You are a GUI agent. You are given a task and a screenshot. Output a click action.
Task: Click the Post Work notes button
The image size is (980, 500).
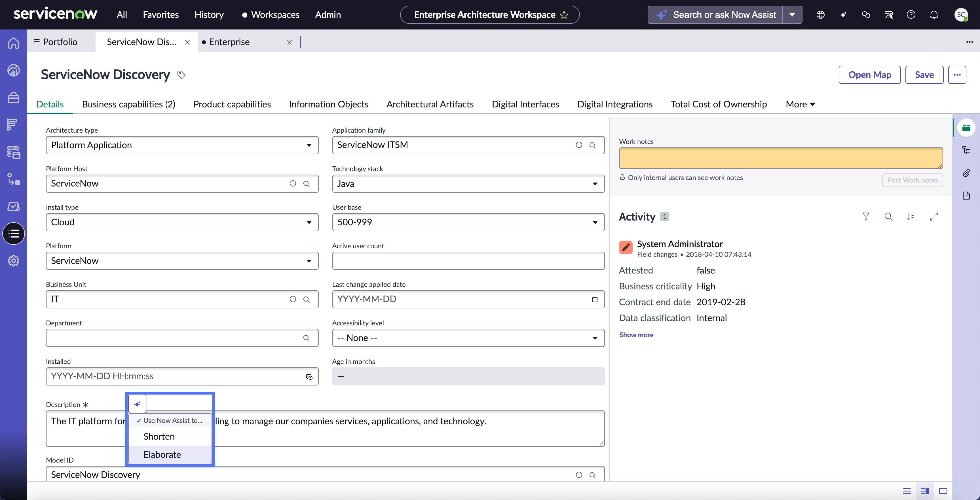point(912,180)
